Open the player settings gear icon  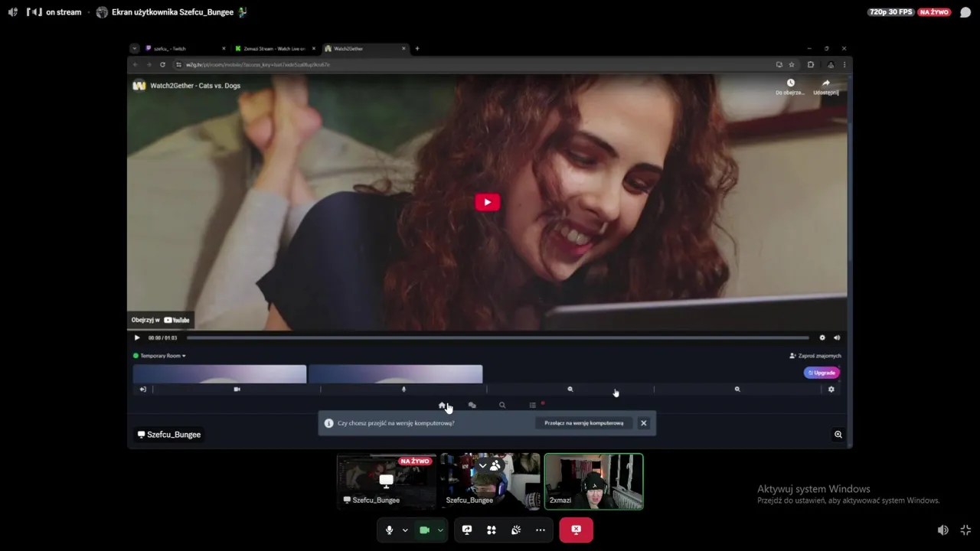point(822,337)
